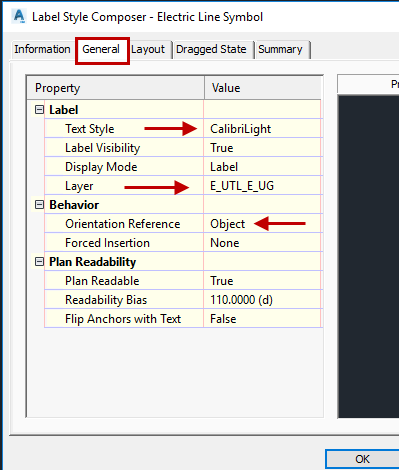Click the OK button
The height and width of the screenshot is (470, 399).
pyautogui.click(x=362, y=459)
